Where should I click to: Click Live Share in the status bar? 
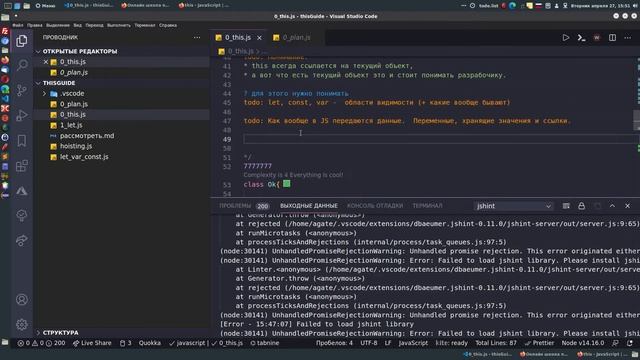click(x=92, y=343)
